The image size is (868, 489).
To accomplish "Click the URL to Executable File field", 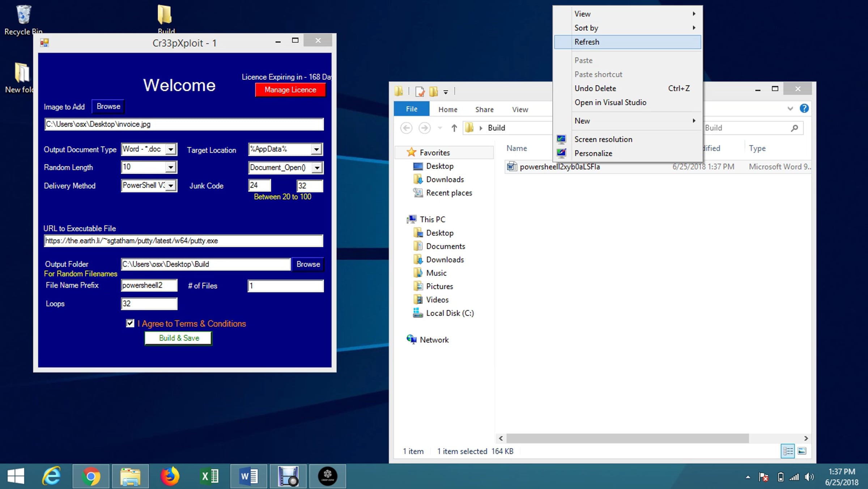I will pos(183,241).
